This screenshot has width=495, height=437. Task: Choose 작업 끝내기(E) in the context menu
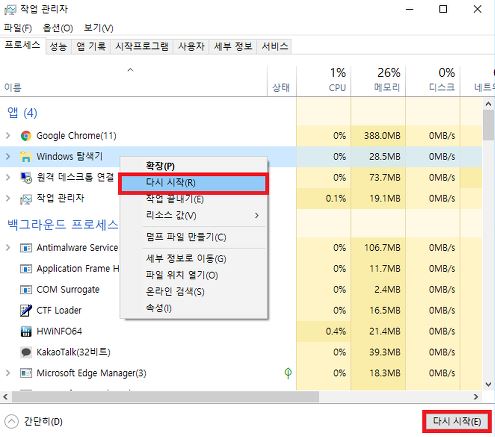tap(194, 199)
